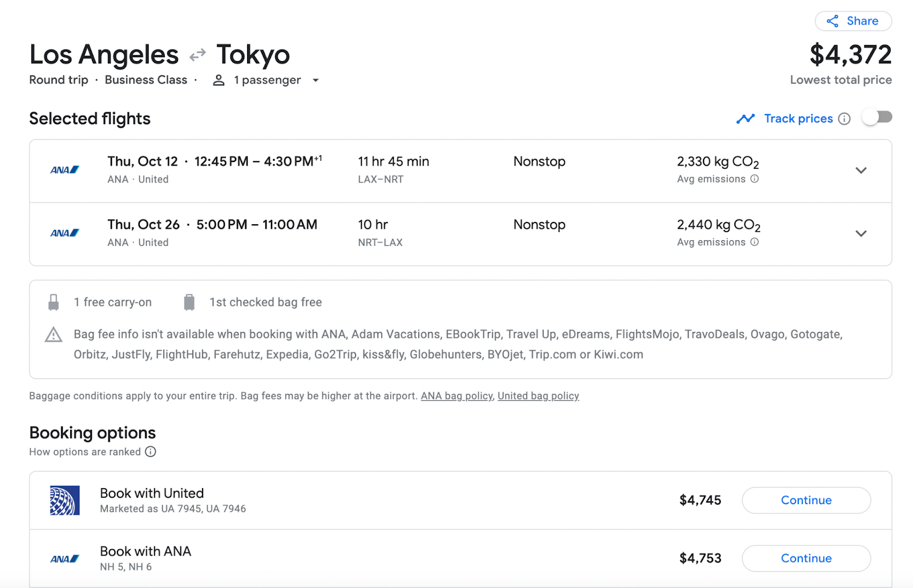Click the NH 5, NH 6 flight numbers
The width and height of the screenshot is (913, 588).
126,567
